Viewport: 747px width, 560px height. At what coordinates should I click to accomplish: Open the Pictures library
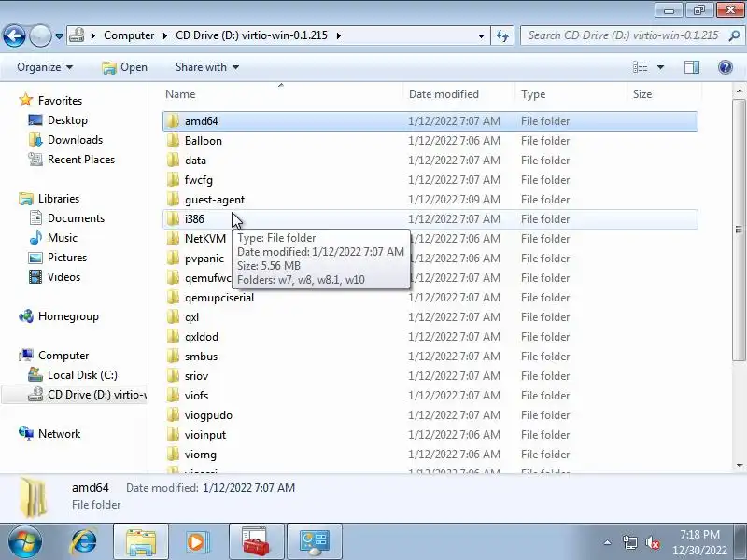click(67, 258)
